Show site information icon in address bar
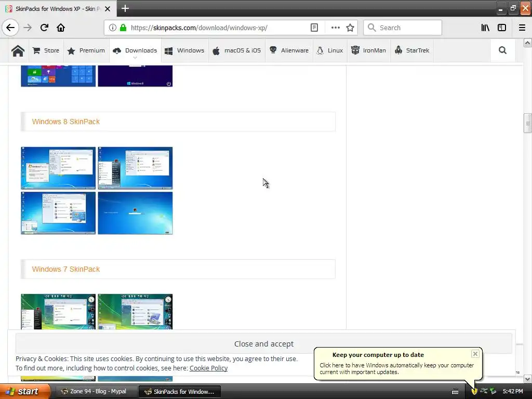This screenshot has height=399, width=532. coord(112,28)
